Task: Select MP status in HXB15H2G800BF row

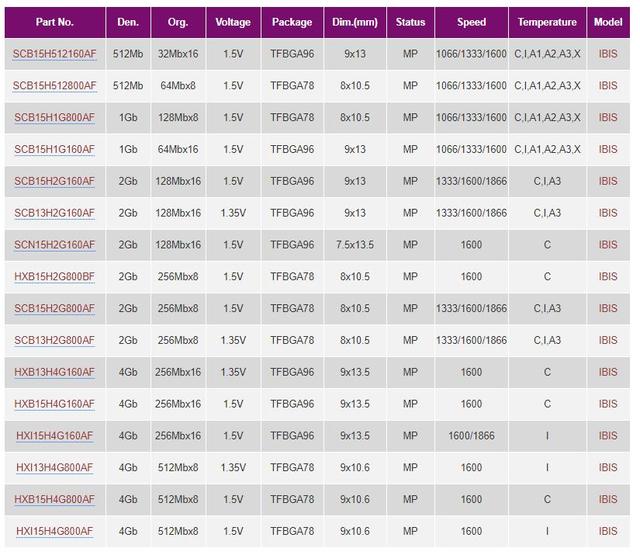Action: [410, 277]
